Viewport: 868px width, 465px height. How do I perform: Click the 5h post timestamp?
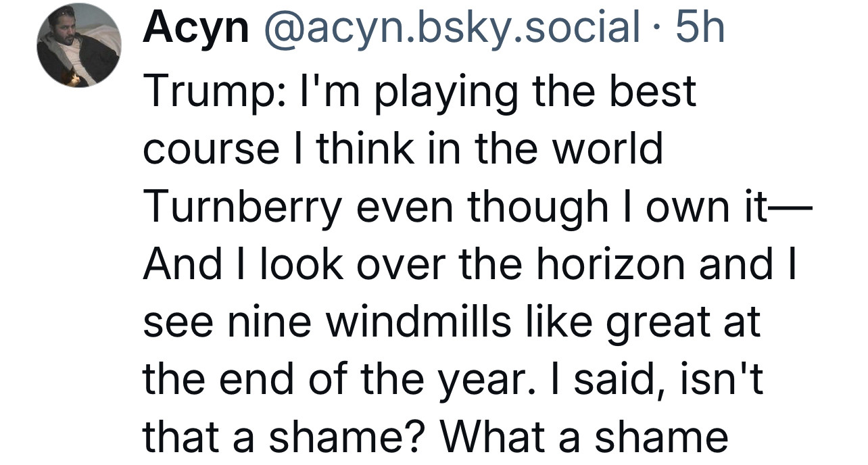tap(700, 28)
